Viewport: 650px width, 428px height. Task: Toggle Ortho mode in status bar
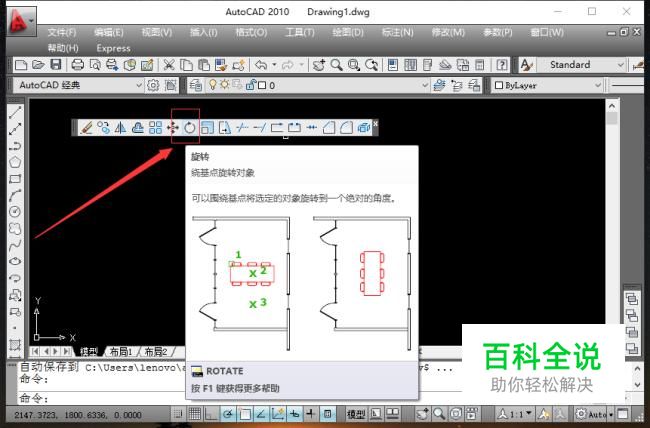(211, 413)
